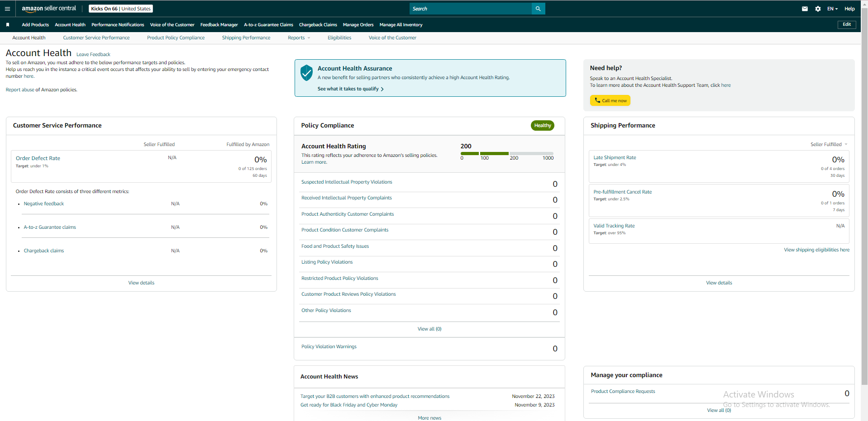This screenshot has height=421, width=868.
Task: Click inside the Search input field
Action: (471, 9)
